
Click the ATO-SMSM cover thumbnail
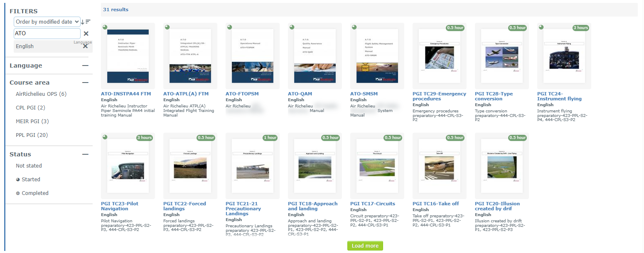(377, 56)
